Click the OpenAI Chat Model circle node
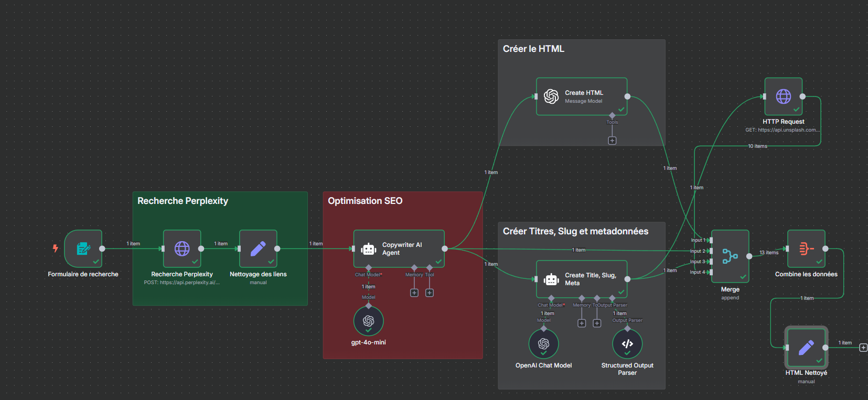The width and height of the screenshot is (868, 400). point(543,343)
